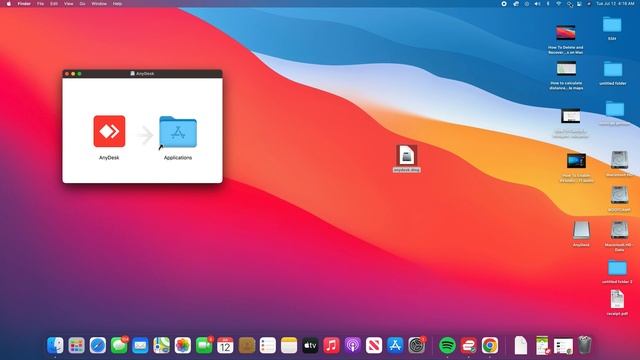Open Messages in the Dock
Screen dimensions: 640x360
[119, 346]
